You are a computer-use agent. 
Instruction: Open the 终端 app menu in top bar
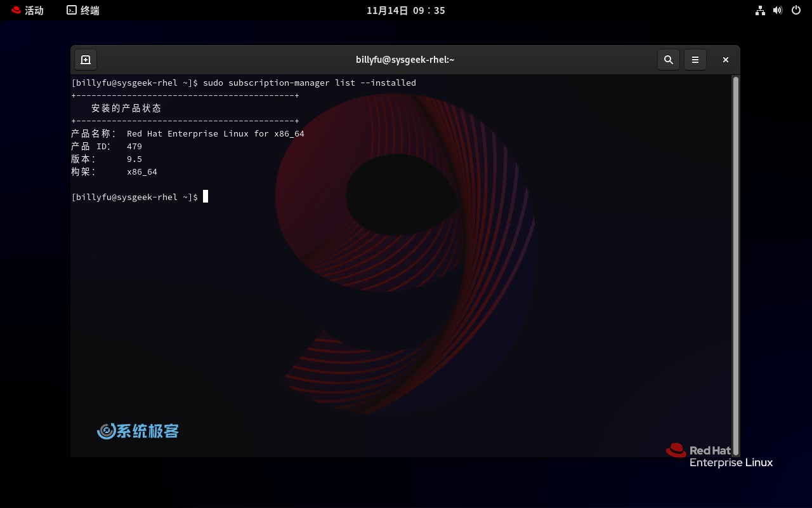pos(83,10)
